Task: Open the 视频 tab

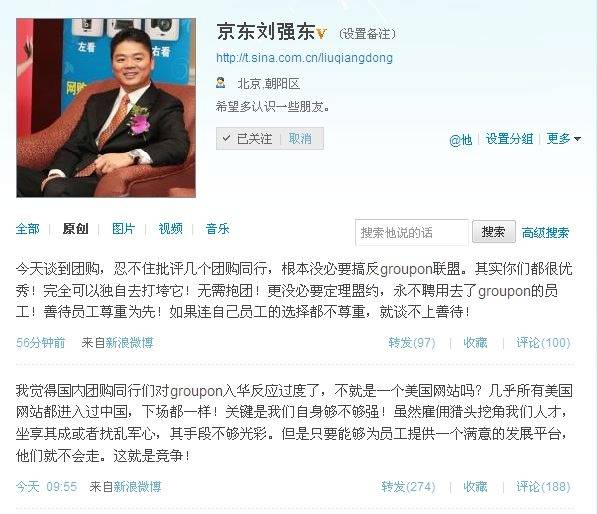Action: point(171,229)
